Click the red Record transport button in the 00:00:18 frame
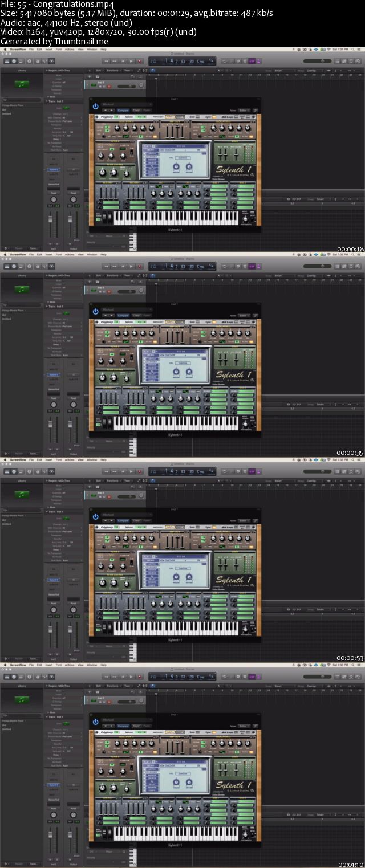This screenshot has height=868, width=365. [x=139, y=61]
